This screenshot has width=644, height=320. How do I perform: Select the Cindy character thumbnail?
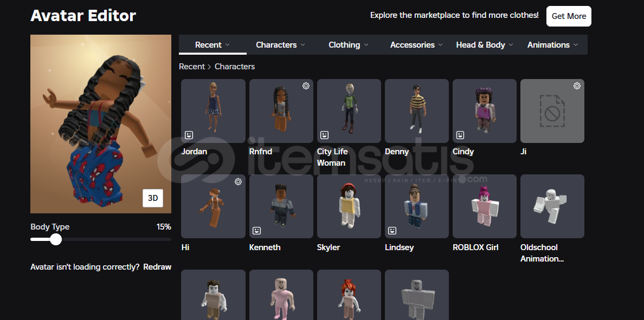click(x=485, y=111)
